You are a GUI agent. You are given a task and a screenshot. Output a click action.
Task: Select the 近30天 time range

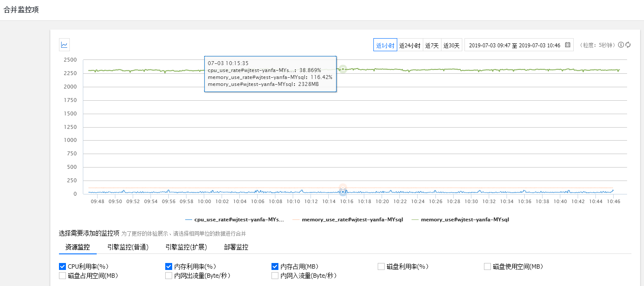tap(451, 45)
